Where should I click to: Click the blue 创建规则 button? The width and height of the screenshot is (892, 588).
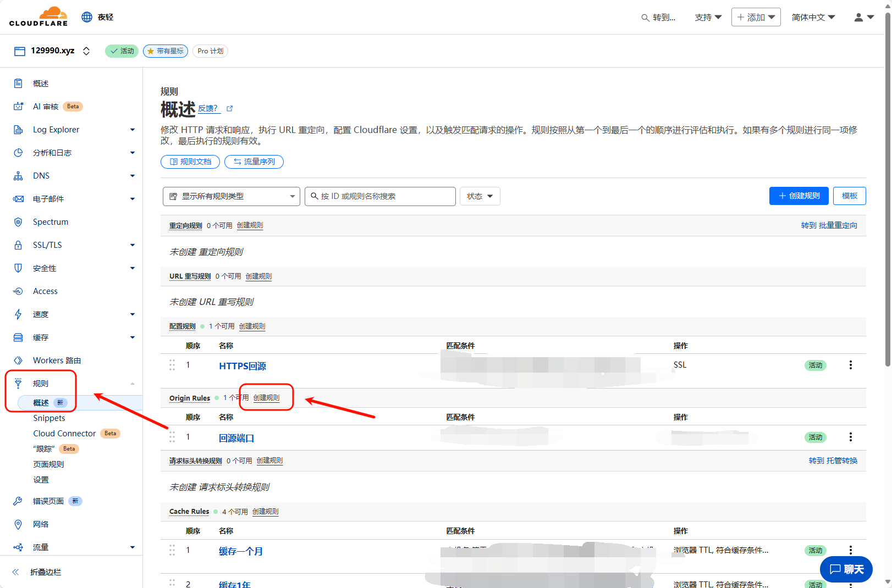click(x=799, y=196)
